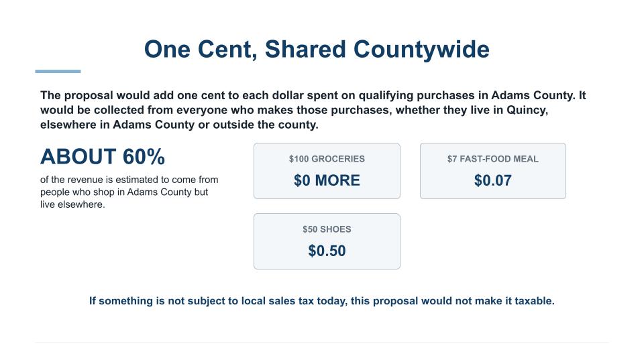Select the $0.50 amount
This screenshot has width=644, height=362.
pyautogui.click(x=327, y=251)
